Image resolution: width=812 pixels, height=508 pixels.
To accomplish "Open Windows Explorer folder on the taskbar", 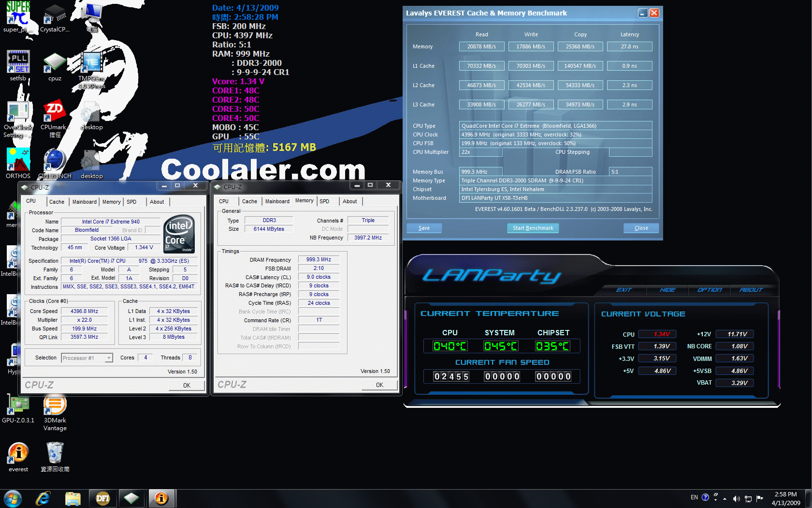I will tap(72, 498).
